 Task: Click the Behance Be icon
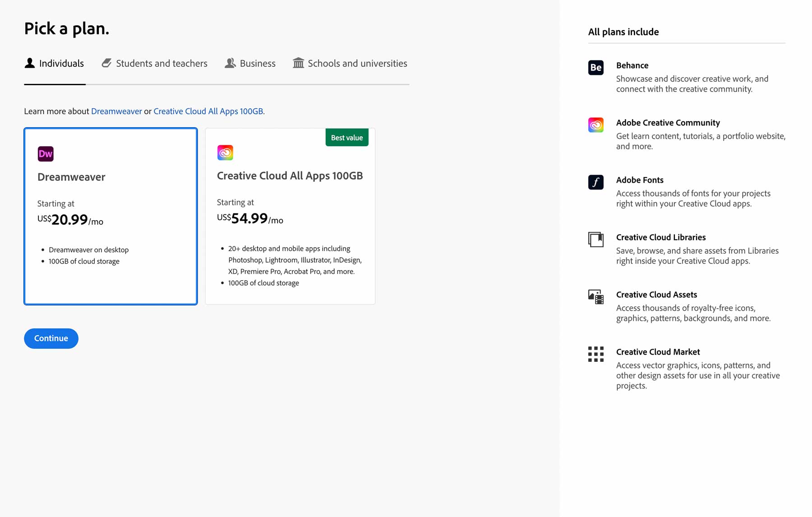point(595,68)
